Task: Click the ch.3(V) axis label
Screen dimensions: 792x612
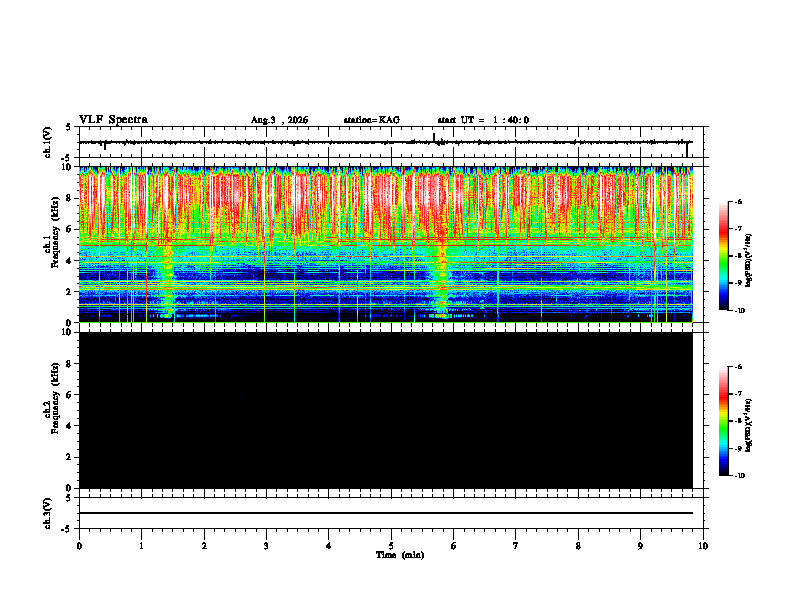Action: click(x=47, y=513)
